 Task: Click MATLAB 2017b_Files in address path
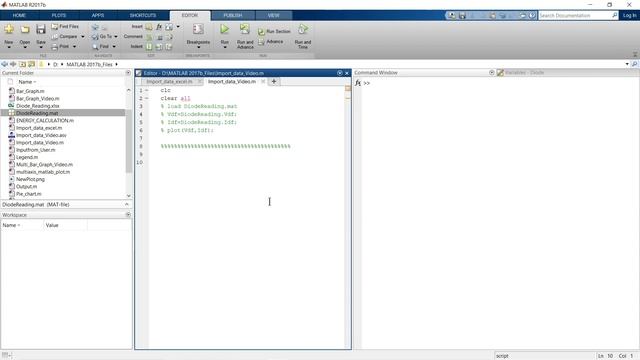89,64
